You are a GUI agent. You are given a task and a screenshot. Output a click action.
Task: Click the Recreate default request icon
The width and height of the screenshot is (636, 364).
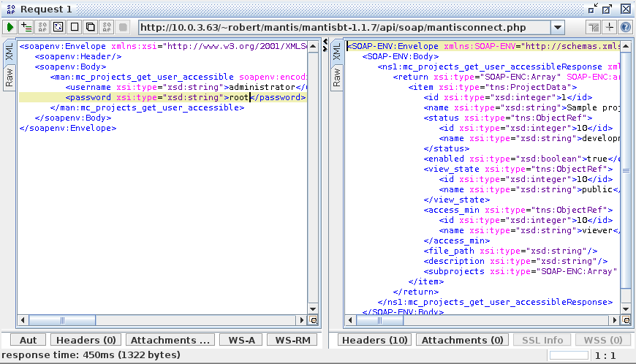[x=58, y=27]
